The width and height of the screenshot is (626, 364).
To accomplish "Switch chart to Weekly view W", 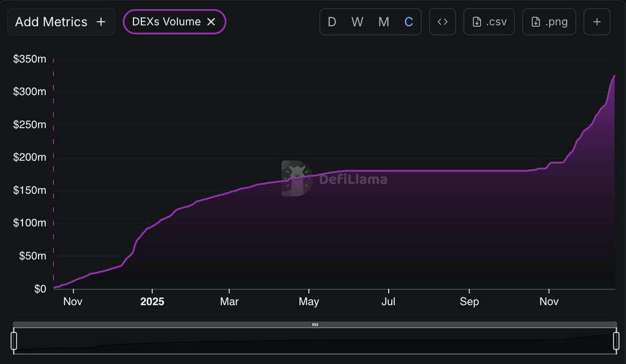I will coord(357,22).
